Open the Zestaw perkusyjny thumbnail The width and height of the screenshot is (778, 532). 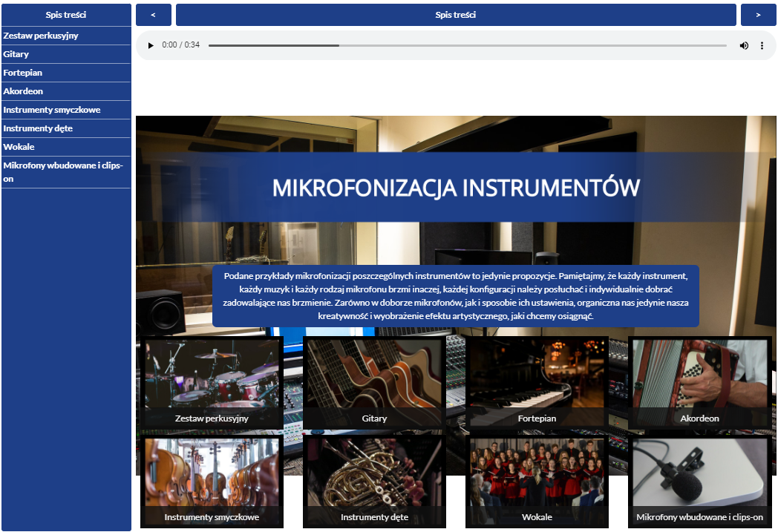(212, 382)
